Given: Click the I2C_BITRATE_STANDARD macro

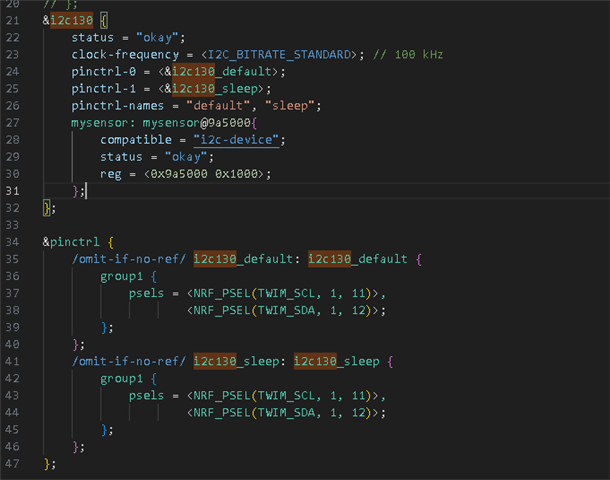Looking at the screenshot, I should tap(279, 54).
